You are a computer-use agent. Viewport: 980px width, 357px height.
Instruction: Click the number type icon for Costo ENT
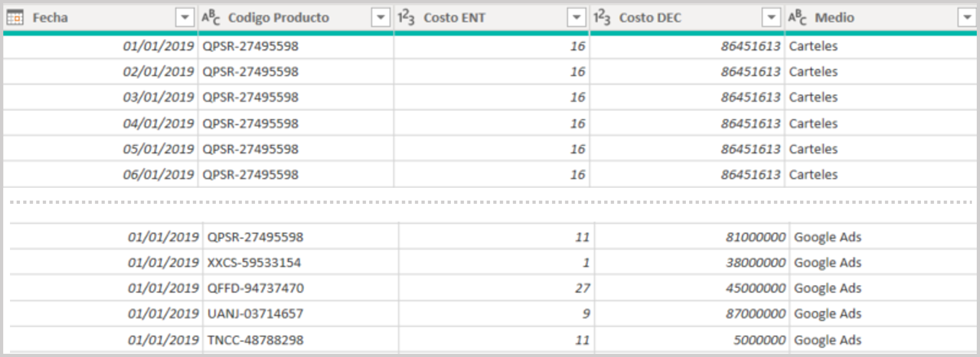point(406,17)
